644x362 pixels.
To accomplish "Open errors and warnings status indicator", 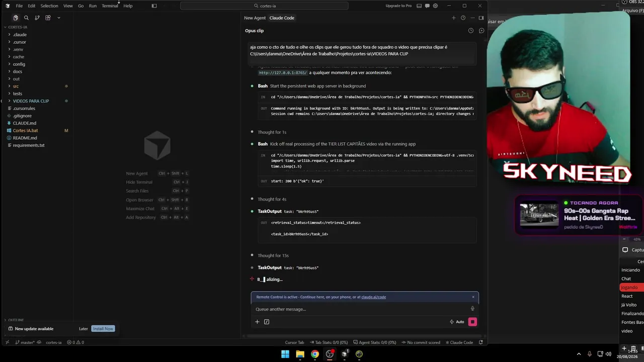I will coord(75,342).
